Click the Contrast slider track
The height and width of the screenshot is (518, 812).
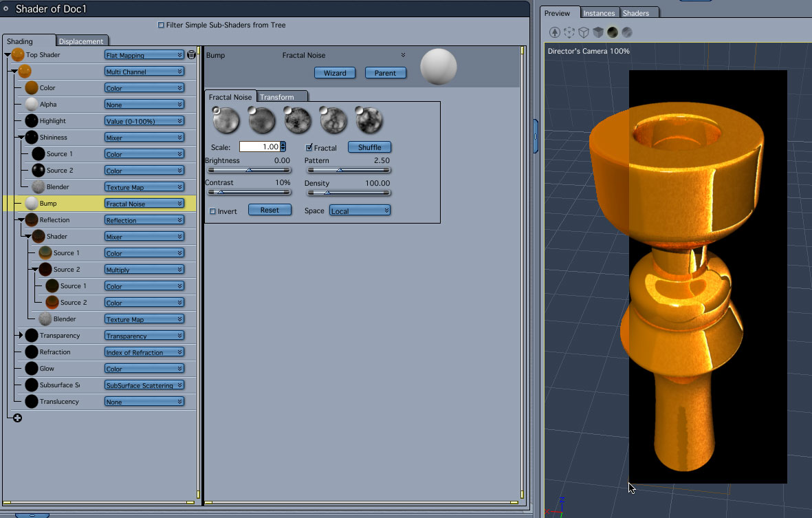[249, 193]
